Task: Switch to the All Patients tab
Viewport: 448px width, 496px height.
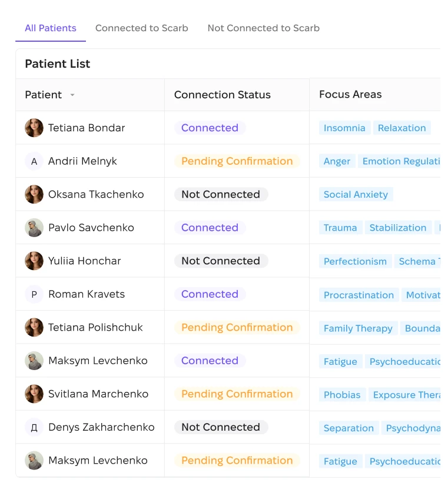Action: click(x=51, y=28)
